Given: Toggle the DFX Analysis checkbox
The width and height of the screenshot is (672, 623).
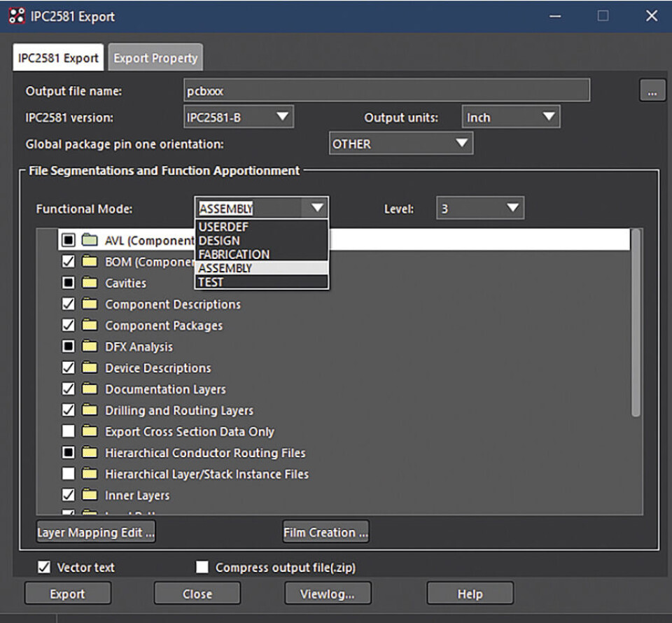Looking at the screenshot, I should 68,346.
